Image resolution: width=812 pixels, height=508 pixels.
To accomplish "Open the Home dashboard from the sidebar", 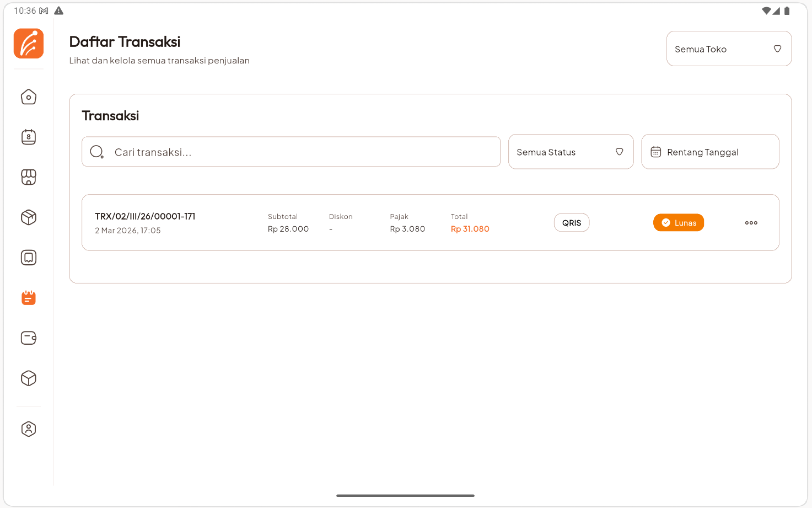I will (28, 97).
